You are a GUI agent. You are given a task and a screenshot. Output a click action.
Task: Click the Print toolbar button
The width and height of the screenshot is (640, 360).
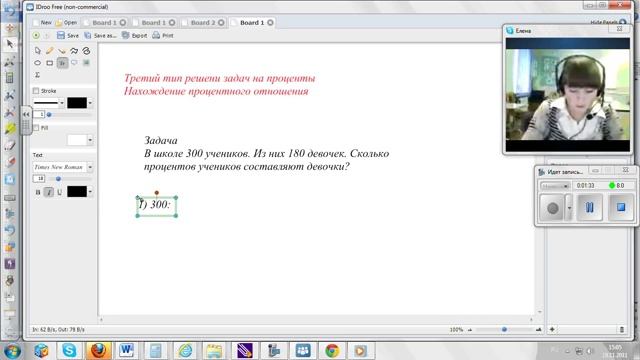point(163,36)
